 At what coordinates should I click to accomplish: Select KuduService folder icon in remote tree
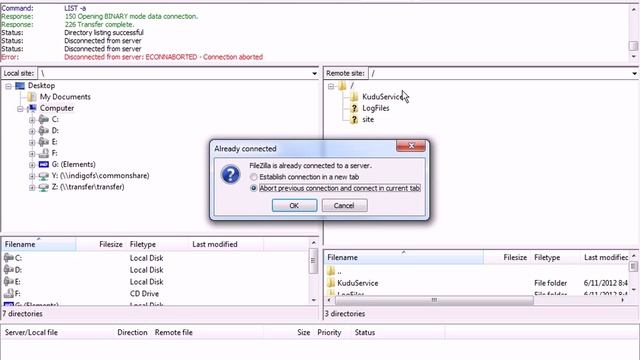tap(354, 97)
